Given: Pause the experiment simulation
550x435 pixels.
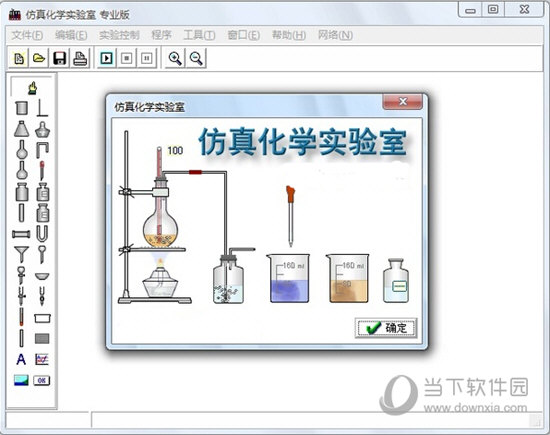Looking at the screenshot, I should pos(147,58).
